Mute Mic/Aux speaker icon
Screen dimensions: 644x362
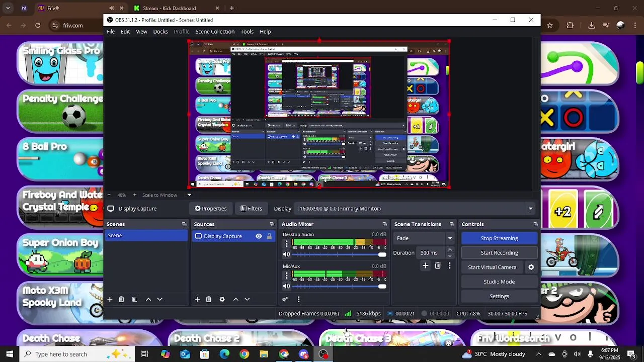tap(287, 286)
